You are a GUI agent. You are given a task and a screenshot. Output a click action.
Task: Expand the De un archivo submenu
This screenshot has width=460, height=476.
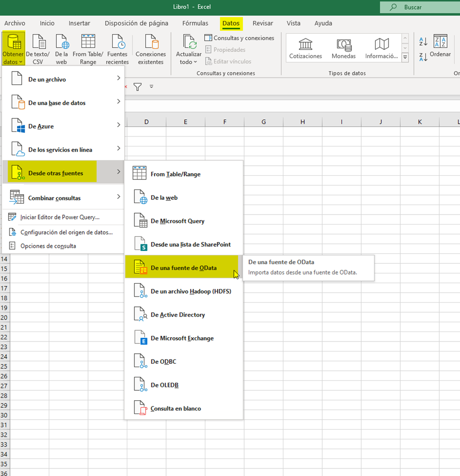pos(63,79)
